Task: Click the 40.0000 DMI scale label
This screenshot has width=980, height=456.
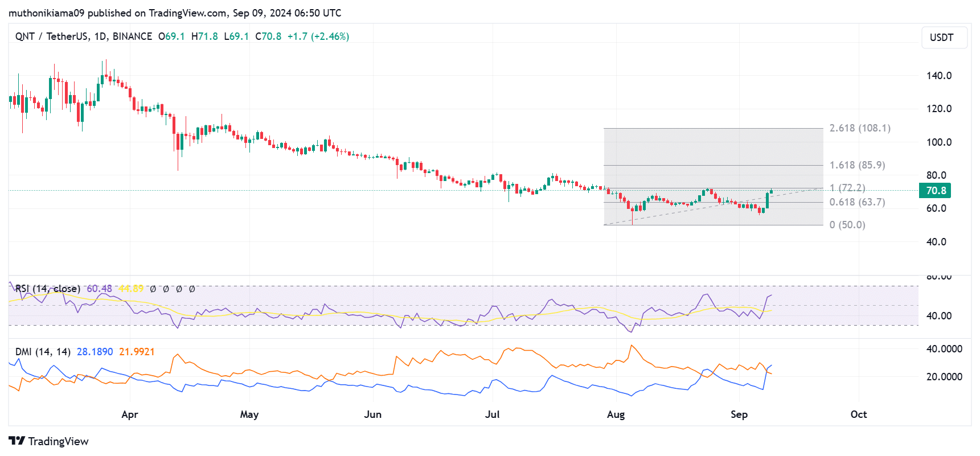Action: point(944,349)
